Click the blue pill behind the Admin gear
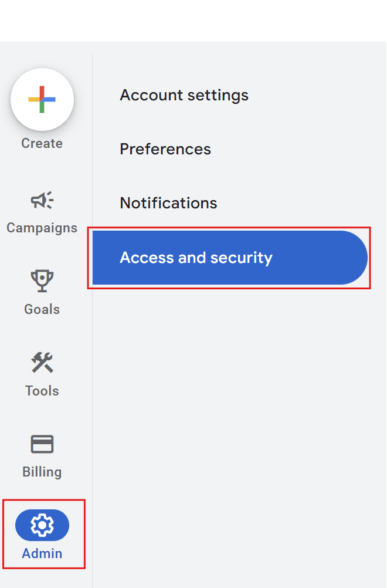 [x=59, y=525]
